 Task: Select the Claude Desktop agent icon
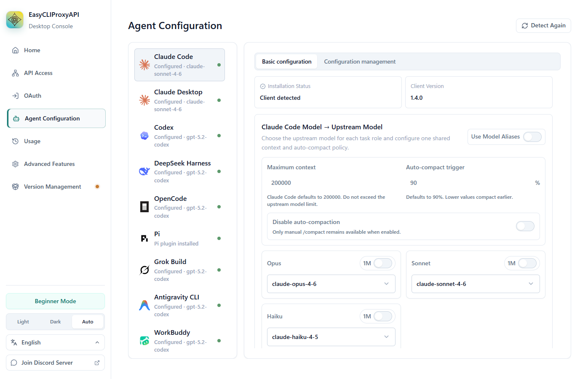144,100
